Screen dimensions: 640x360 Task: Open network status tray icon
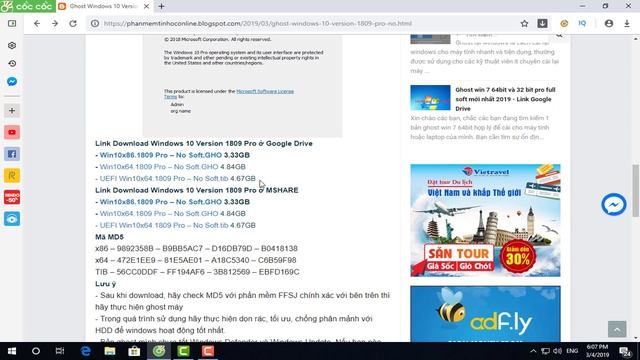coord(545,351)
